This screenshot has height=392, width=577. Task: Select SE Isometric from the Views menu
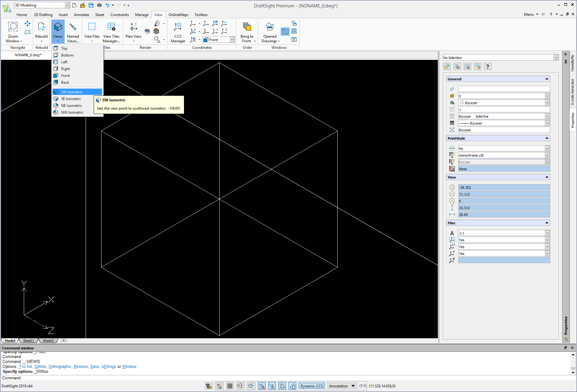point(71,99)
